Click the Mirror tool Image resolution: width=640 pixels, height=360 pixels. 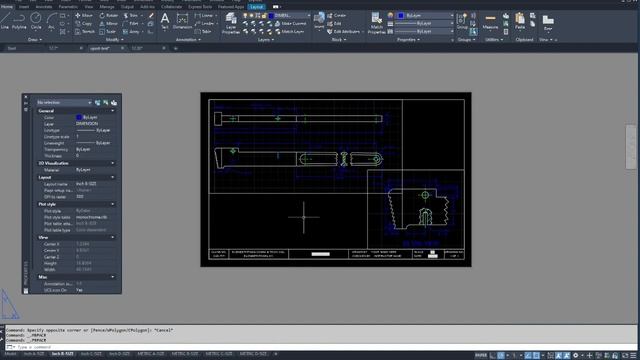coord(109,24)
